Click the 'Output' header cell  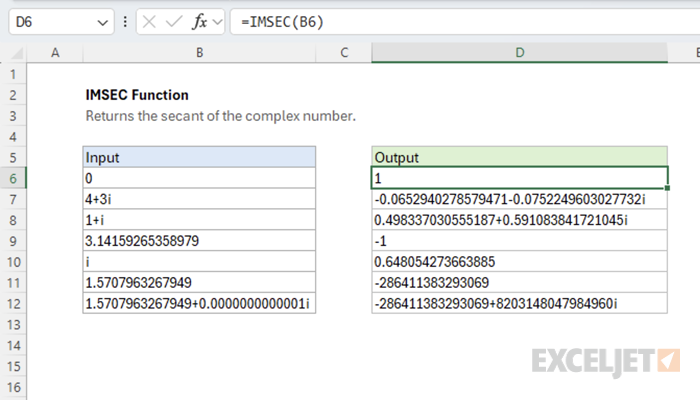tap(520, 157)
